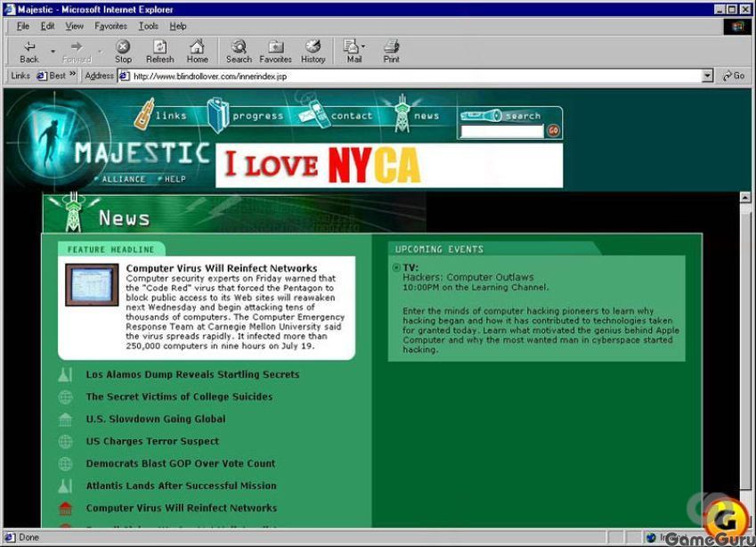
Task: Open the Favorites menu in menu bar
Action: point(110,26)
